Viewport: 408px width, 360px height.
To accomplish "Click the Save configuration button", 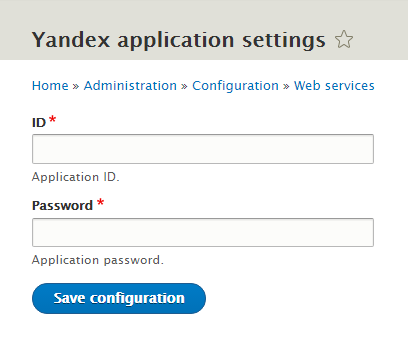I will pos(119,298).
